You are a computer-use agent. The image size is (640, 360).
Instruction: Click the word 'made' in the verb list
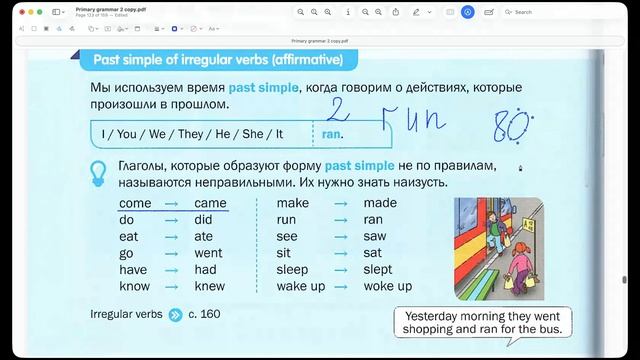[x=380, y=203]
